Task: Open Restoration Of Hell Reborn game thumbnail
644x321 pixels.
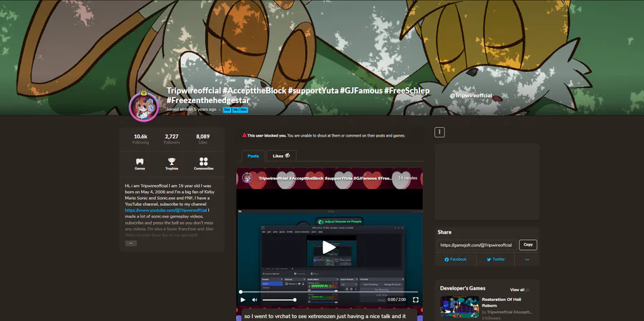Action: pos(459,307)
